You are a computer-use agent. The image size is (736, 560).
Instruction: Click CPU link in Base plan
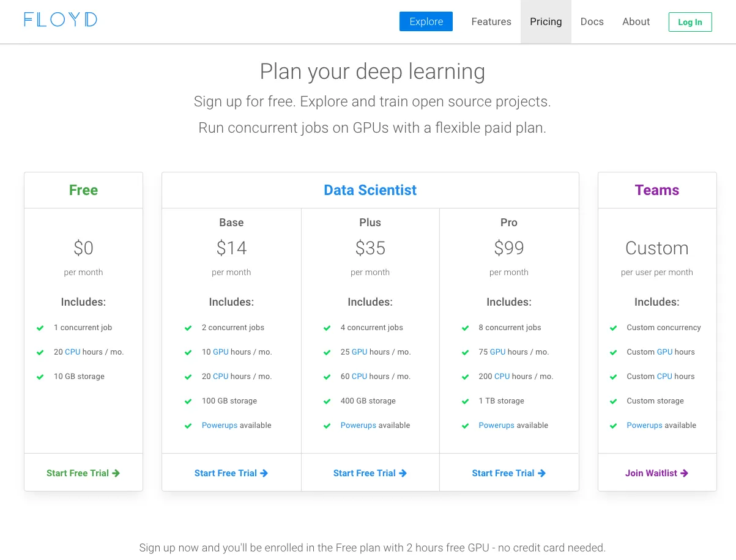(220, 377)
